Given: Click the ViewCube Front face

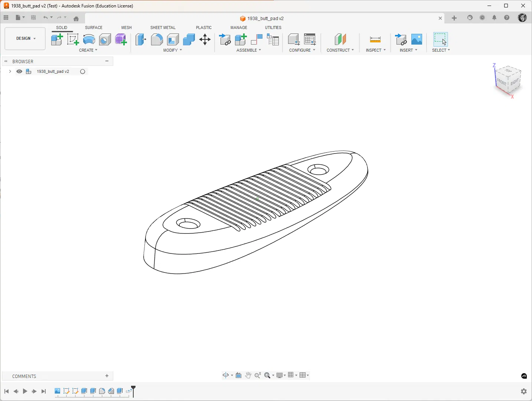Looking at the screenshot, I should [502, 82].
